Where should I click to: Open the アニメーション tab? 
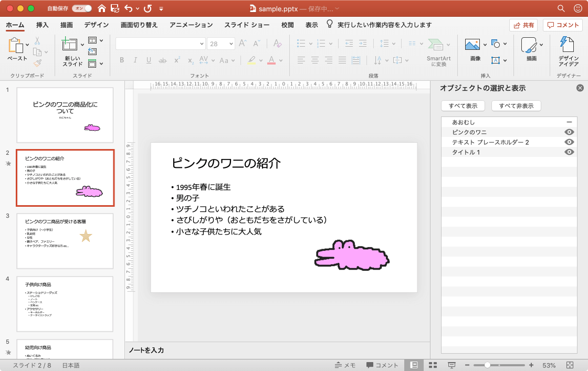(x=191, y=25)
